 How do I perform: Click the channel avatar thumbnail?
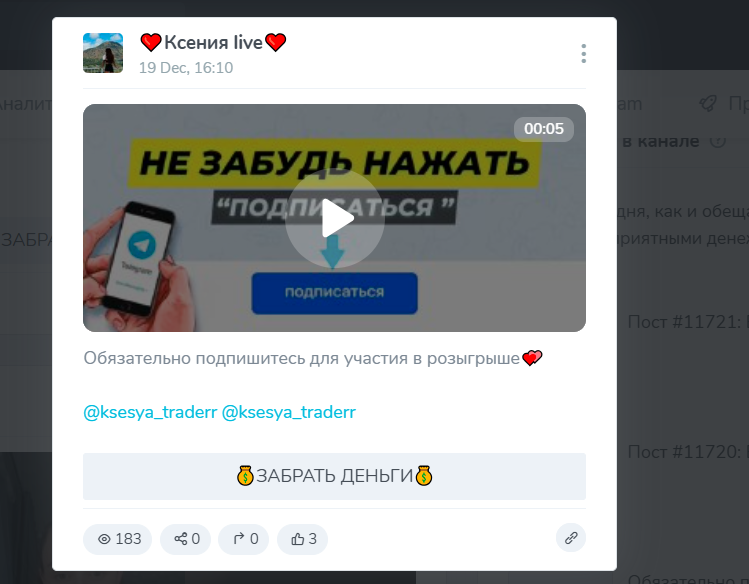point(103,53)
